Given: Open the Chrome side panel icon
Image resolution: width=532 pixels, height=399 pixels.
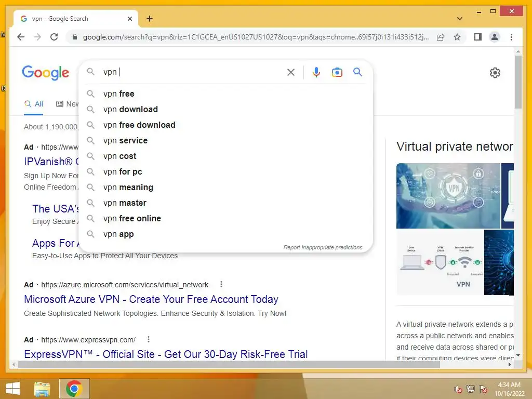Looking at the screenshot, I should [478, 37].
